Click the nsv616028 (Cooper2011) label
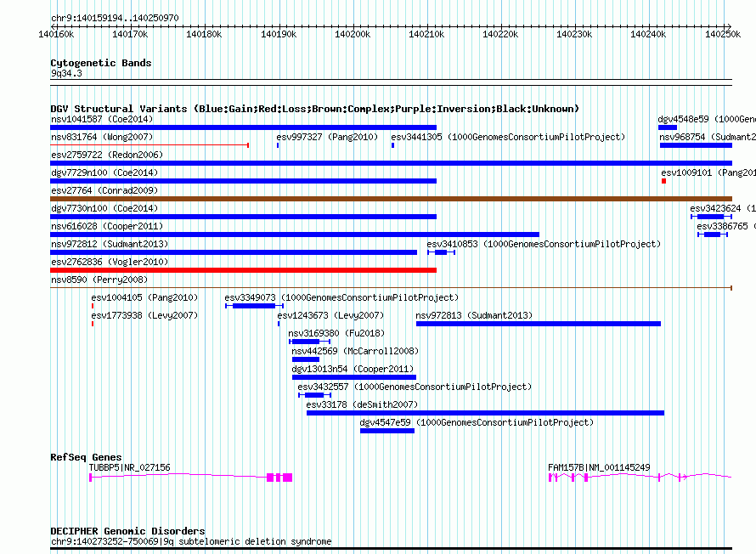This screenshot has height=554, width=756. point(107,226)
